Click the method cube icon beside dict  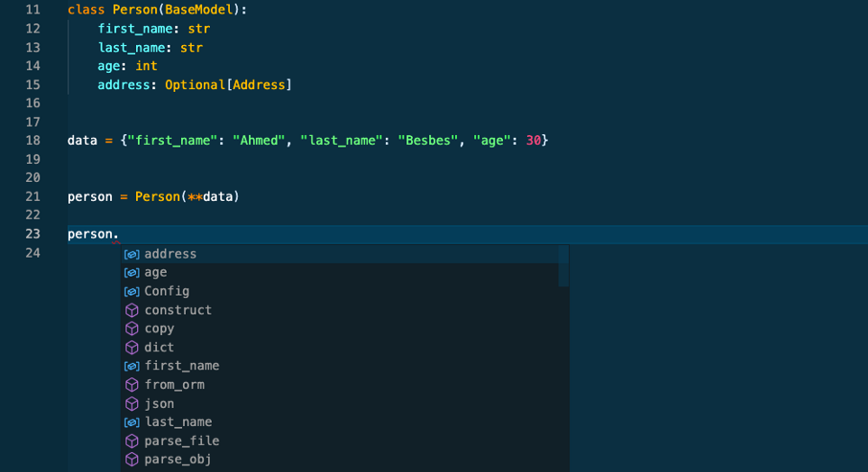click(132, 348)
